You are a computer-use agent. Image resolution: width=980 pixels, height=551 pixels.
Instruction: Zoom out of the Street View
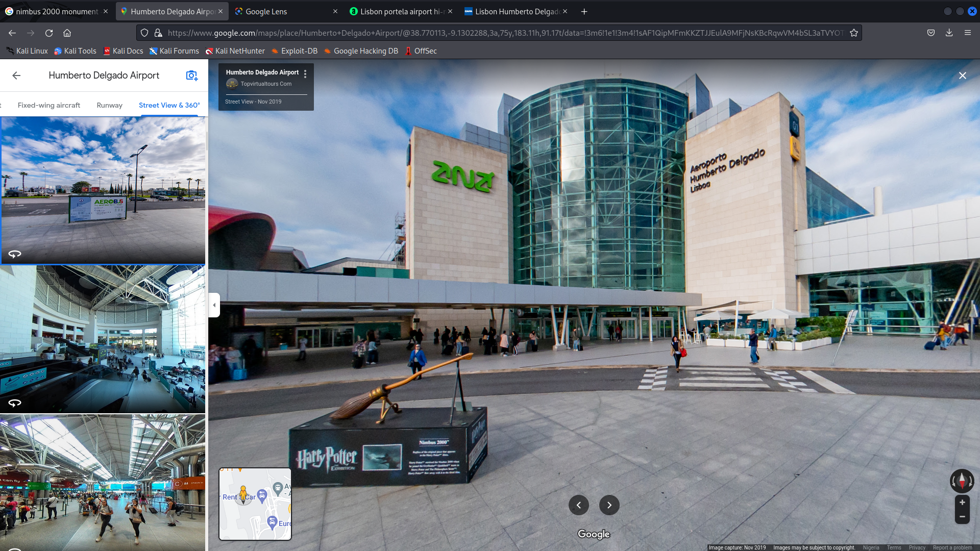[962, 517]
